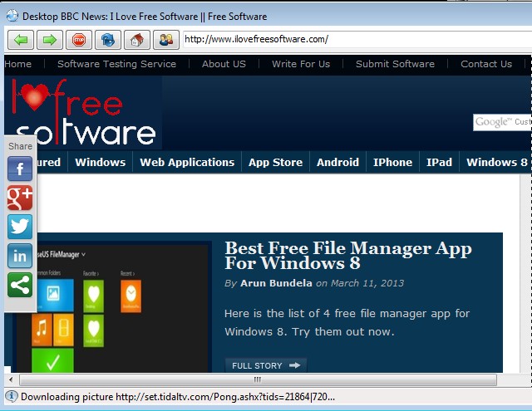Open the Best Free File Manager App headline
The image size is (532, 411).
click(348, 256)
